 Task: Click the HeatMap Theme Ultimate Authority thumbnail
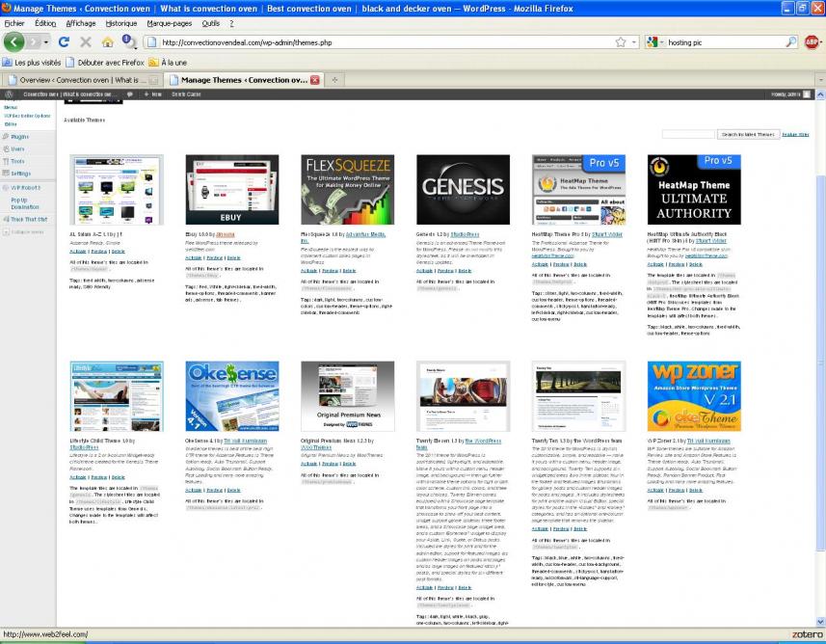(x=694, y=190)
